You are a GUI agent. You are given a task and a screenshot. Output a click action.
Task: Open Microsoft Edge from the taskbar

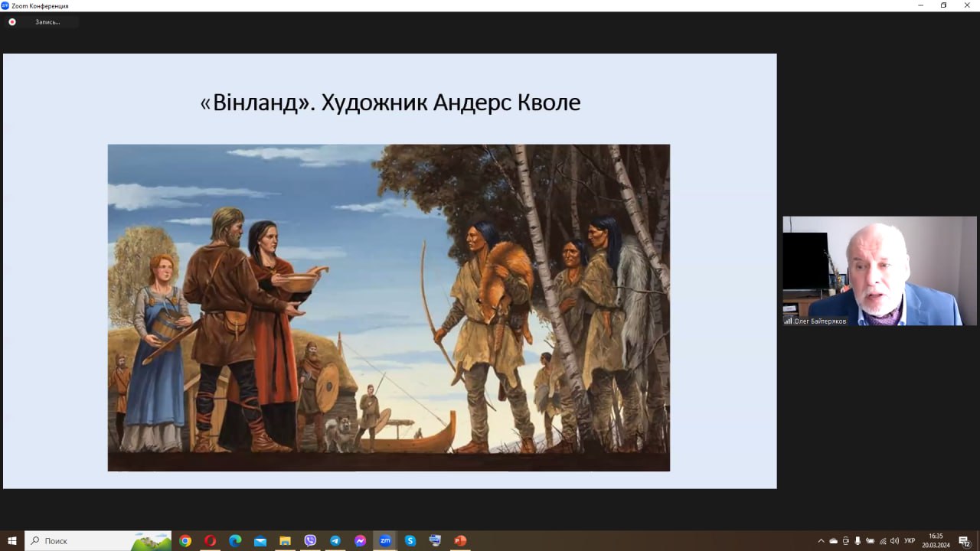pos(235,540)
